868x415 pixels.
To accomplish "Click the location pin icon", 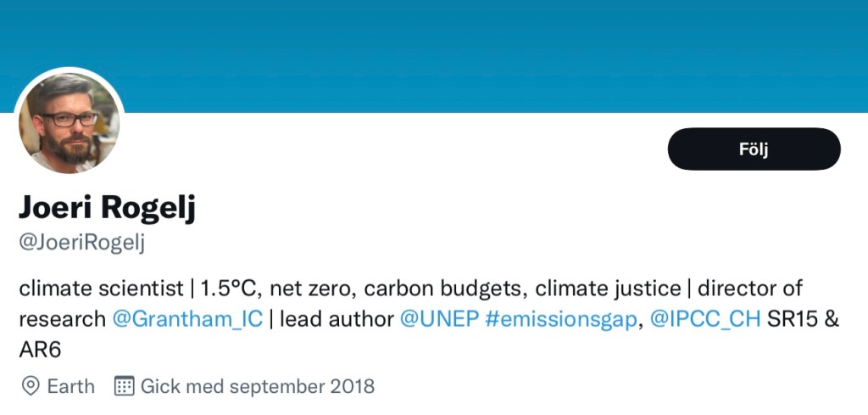I will tap(31, 386).
